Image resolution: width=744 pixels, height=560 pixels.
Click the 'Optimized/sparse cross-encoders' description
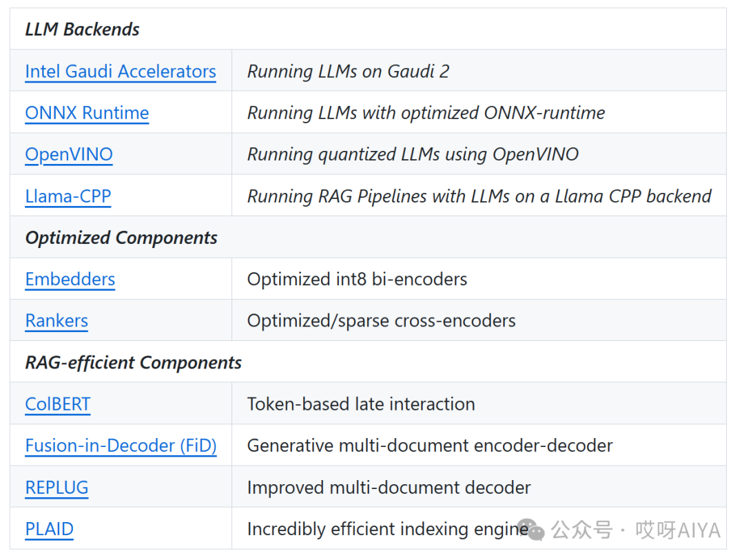coord(381,321)
